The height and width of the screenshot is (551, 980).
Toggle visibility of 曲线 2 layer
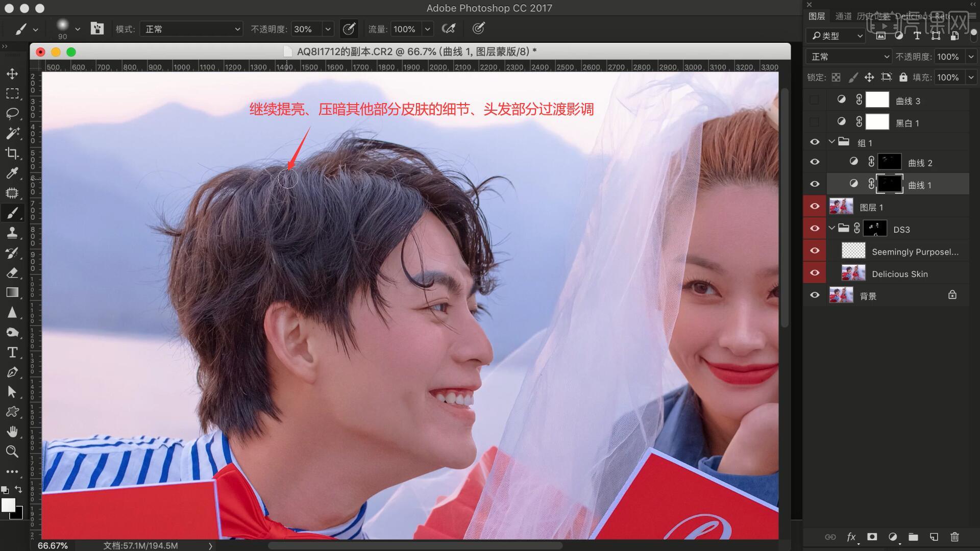pos(815,162)
